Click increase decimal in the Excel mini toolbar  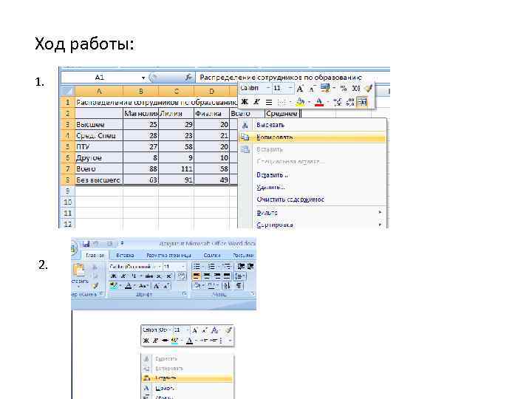tap(338, 102)
